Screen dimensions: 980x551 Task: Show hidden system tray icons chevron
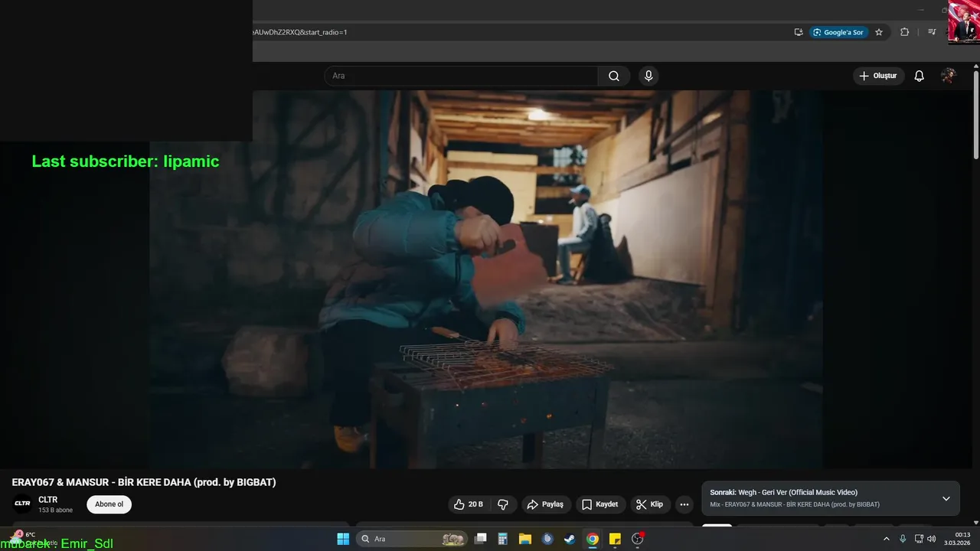click(887, 539)
